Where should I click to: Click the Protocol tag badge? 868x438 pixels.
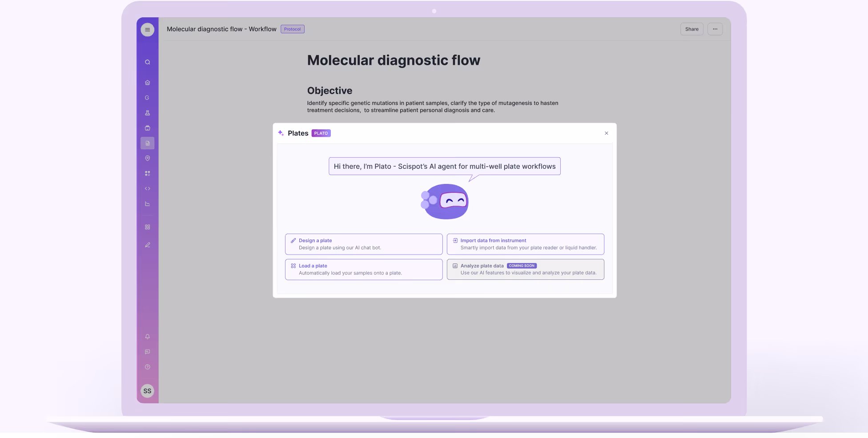(x=292, y=29)
